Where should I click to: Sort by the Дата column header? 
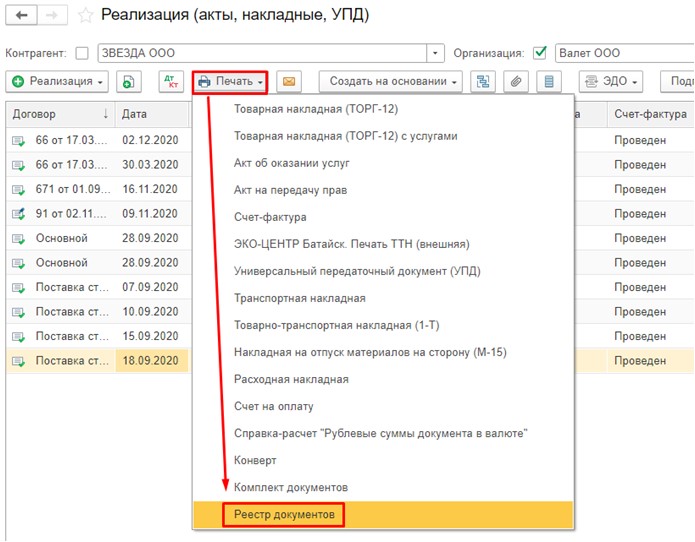152,114
